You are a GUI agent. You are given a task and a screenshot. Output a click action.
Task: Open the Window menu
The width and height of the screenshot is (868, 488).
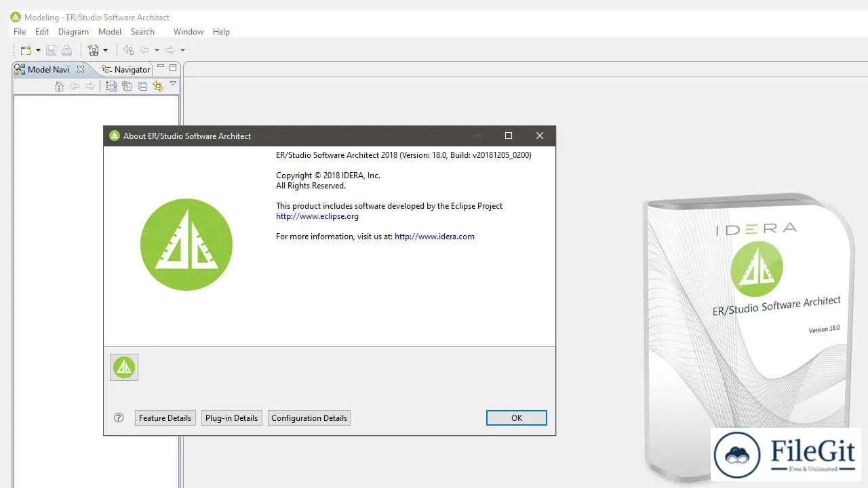pos(189,32)
